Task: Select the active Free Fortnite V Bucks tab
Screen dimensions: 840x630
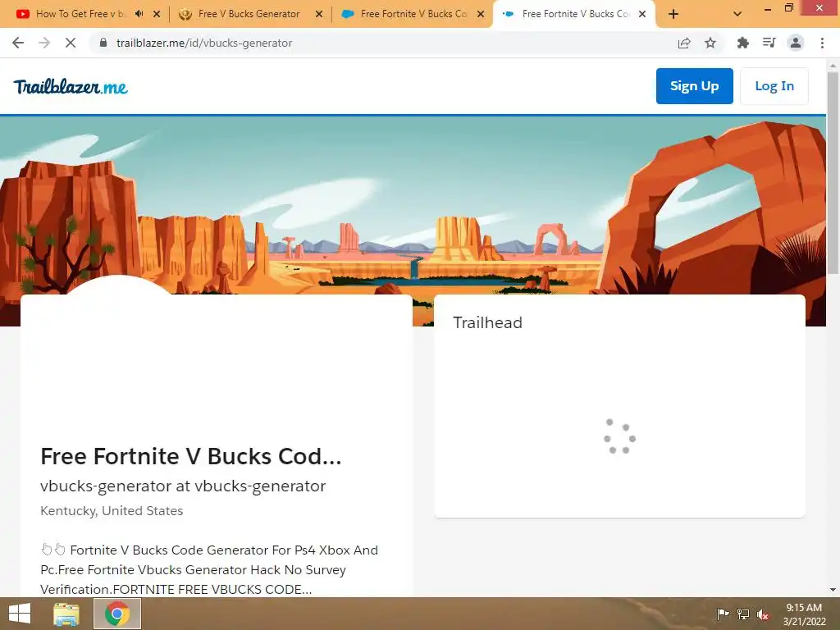Action: (575, 14)
